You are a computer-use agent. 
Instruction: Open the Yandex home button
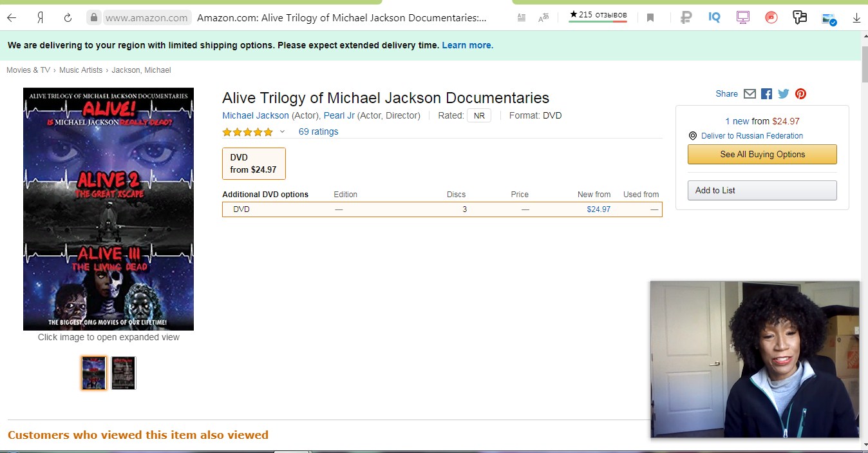coord(40,18)
